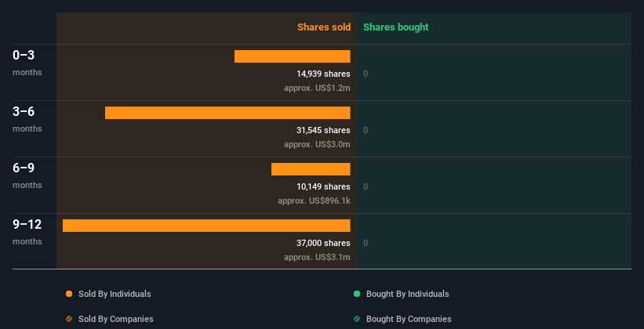Click the 14,939 shares value
The width and height of the screenshot is (644, 329).
pos(324,74)
